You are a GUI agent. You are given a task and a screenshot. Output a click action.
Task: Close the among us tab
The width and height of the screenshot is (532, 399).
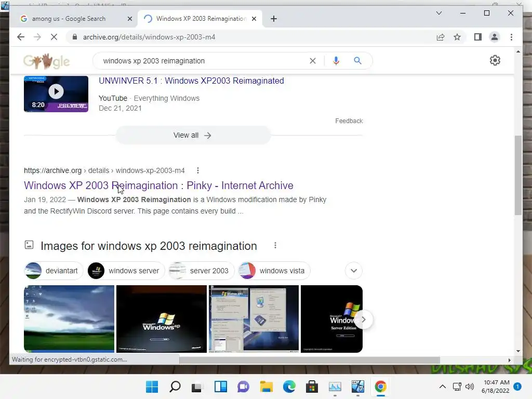pyautogui.click(x=129, y=19)
